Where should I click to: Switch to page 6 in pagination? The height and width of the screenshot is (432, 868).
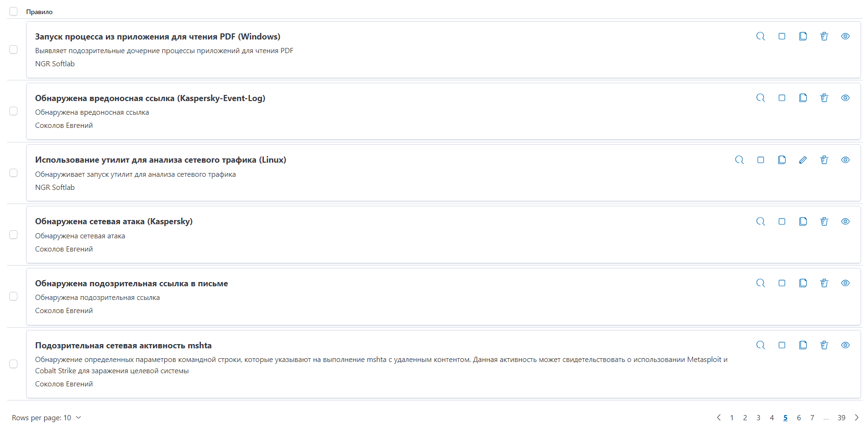(799, 417)
